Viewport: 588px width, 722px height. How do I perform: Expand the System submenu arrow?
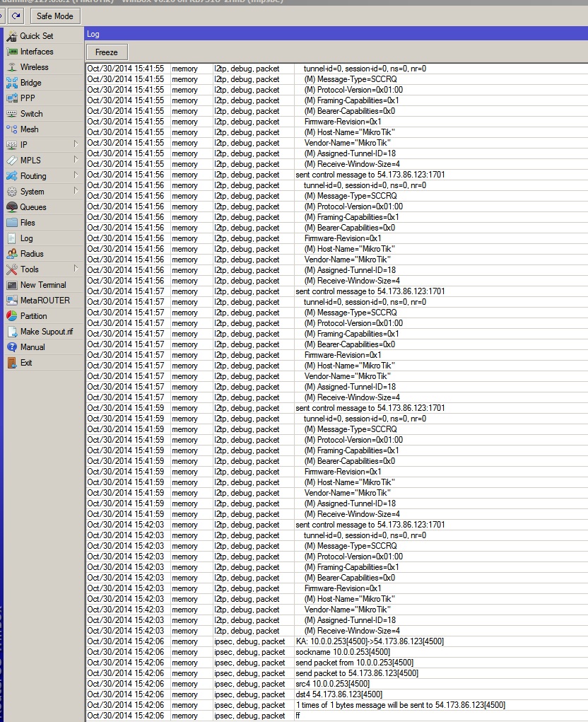(x=76, y=191)
